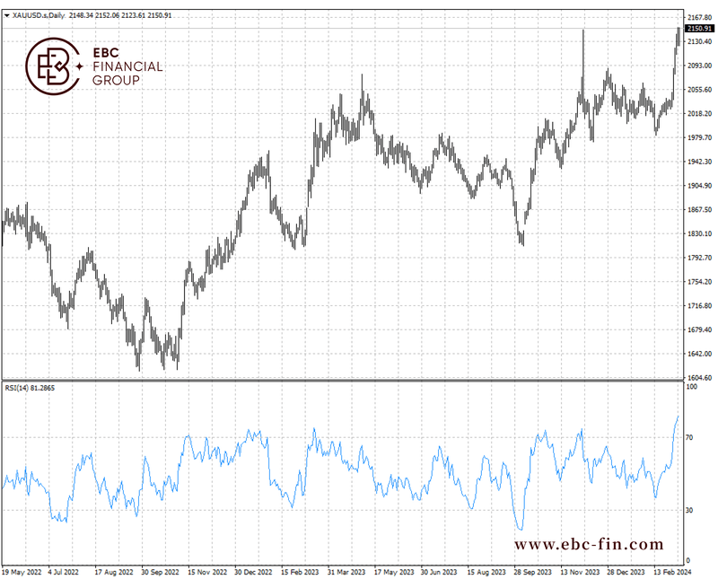The width and height of the screenshot is (718, 588).
Task: Click the RSI 30 oversold level label
Action: tap(690, 510)
